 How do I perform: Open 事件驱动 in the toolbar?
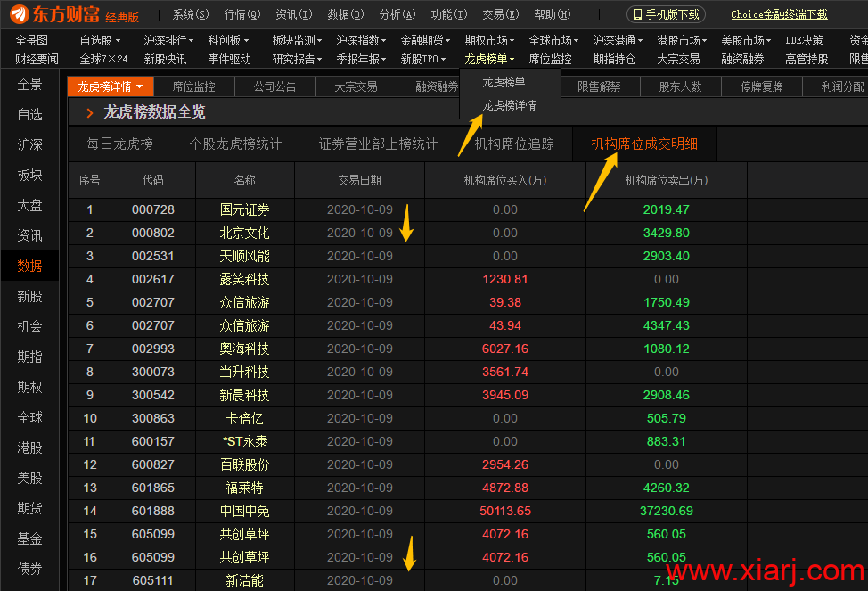coord(229,59)
